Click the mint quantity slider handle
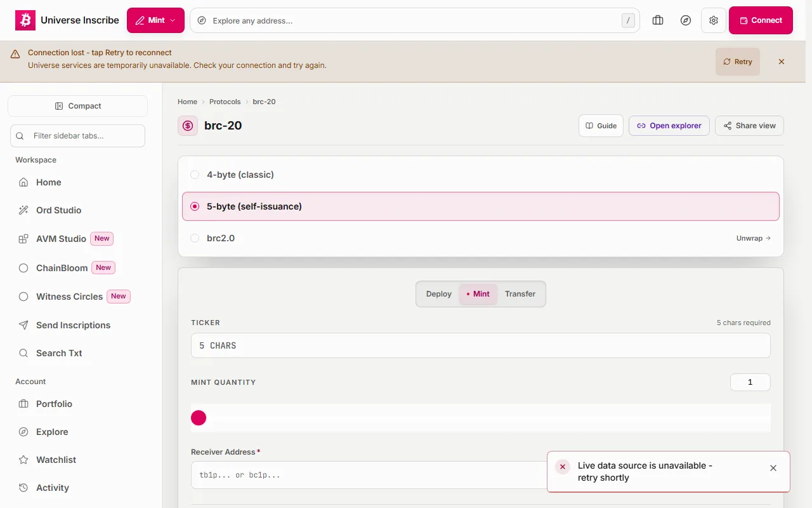Viewport: 812px width, 508px height. [199, 418]
